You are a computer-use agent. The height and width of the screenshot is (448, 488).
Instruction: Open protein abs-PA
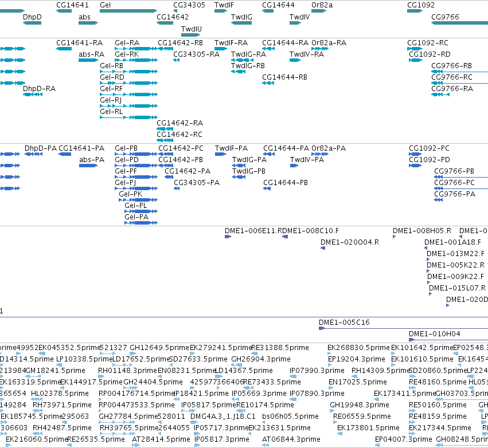click(92, 160)
